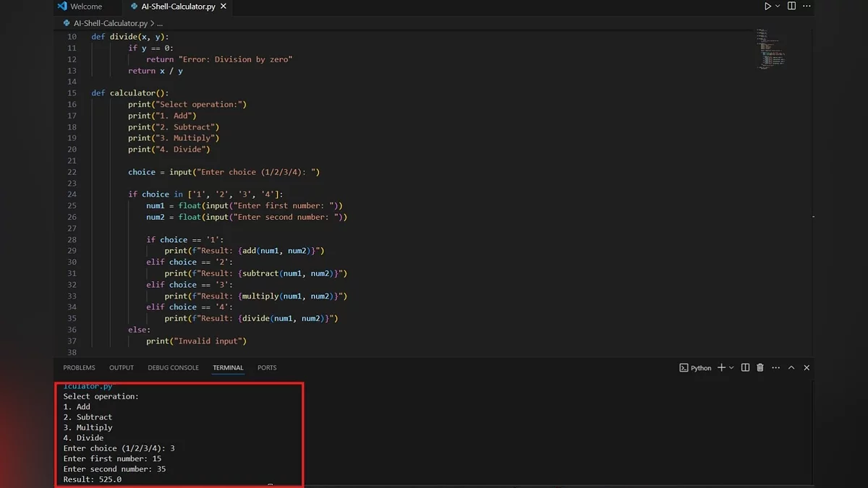Kill the terminal with trash icon
The width and height of the screenshot is (868, 488).
[x=760, y=368]
